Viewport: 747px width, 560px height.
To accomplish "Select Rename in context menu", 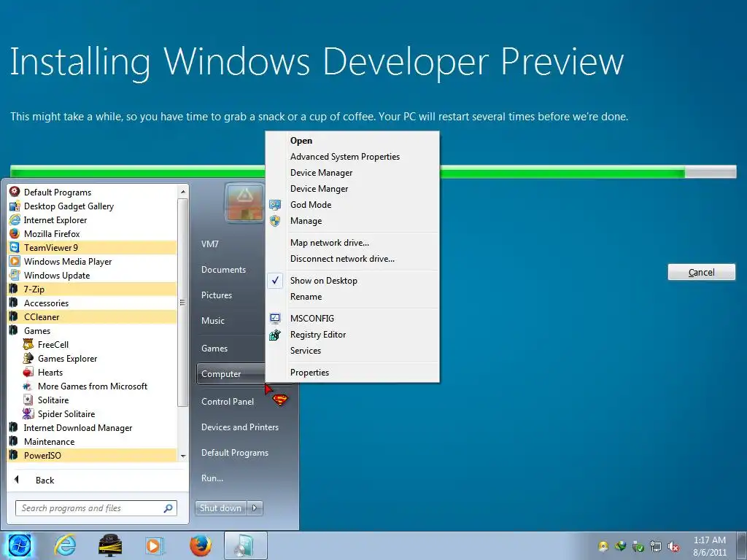I will pyautogui.click(x=352, y=297).
